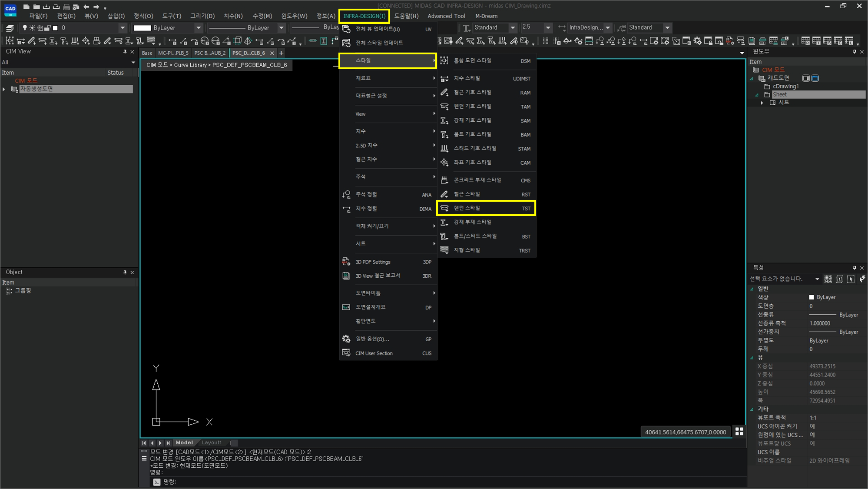Click the 3D PDF Settings icon
This screenshot has height=489, width=868.
pos(346,262)
